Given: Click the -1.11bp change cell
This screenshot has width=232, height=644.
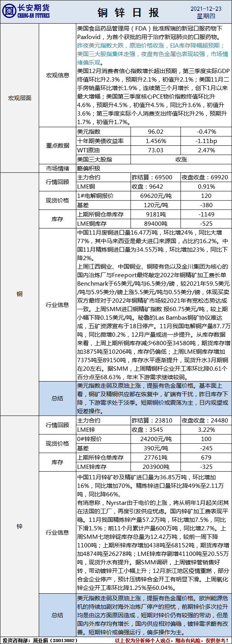Looking at the screenshot, I should click(x=206, y=141).
